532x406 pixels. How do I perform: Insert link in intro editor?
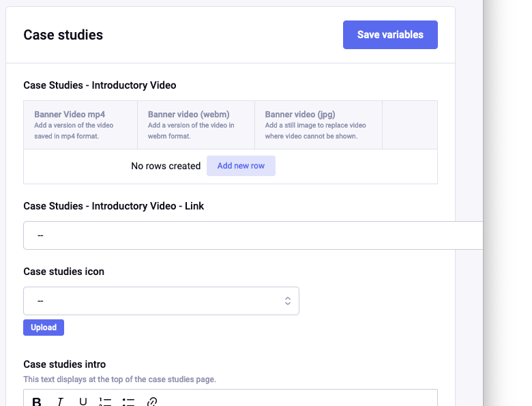coord(151,402)
